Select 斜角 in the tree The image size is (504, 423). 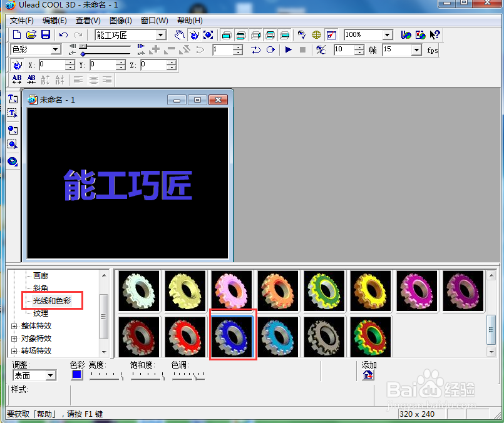click(x=41, y=288)
